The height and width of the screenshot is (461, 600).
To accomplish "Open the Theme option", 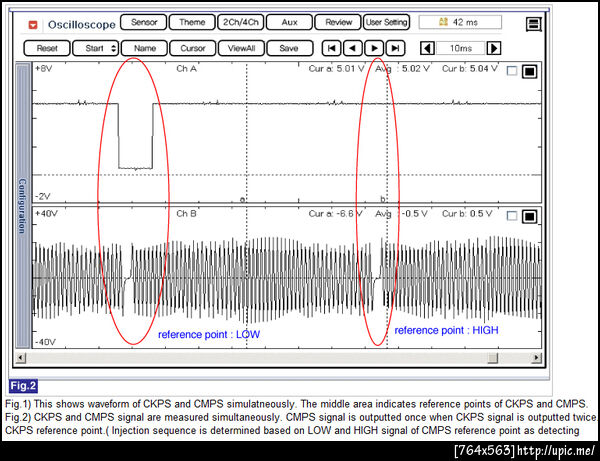I will [192, 22].
